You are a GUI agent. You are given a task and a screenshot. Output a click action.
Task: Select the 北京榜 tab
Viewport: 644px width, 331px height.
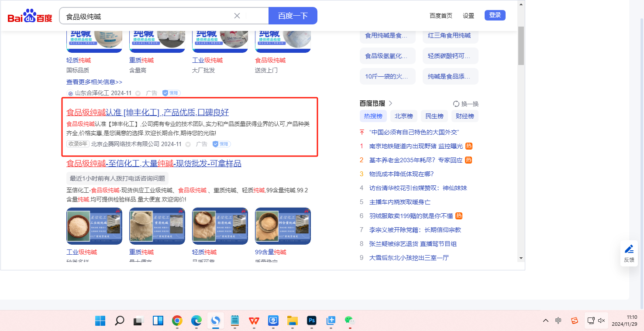pos(404,116)
